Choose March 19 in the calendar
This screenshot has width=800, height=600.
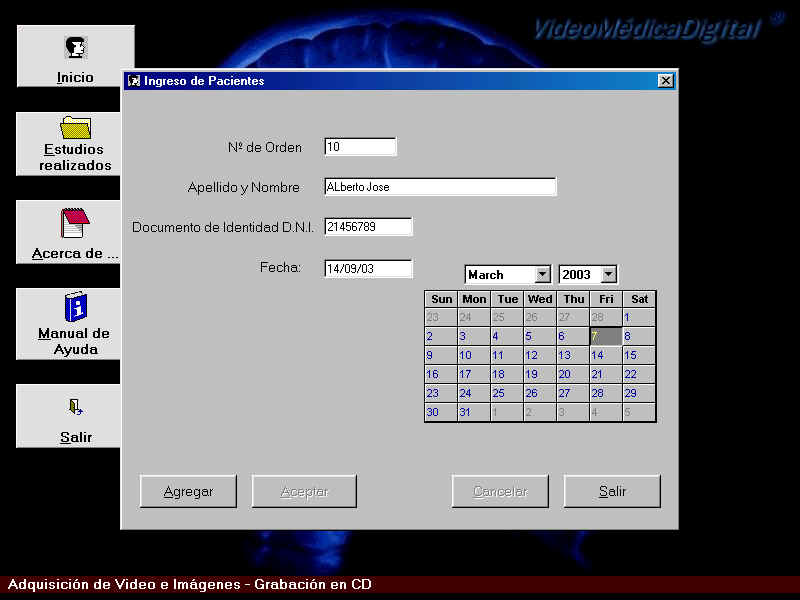539,374
